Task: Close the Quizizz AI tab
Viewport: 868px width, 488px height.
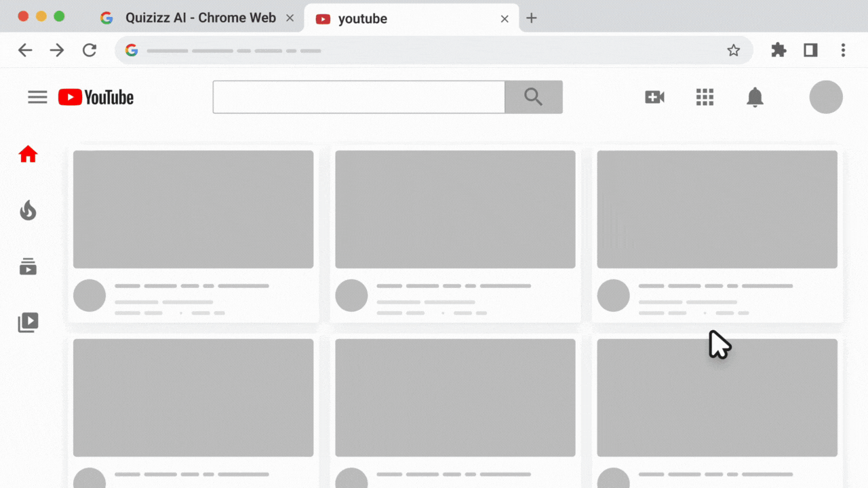Action: (290, 19)
